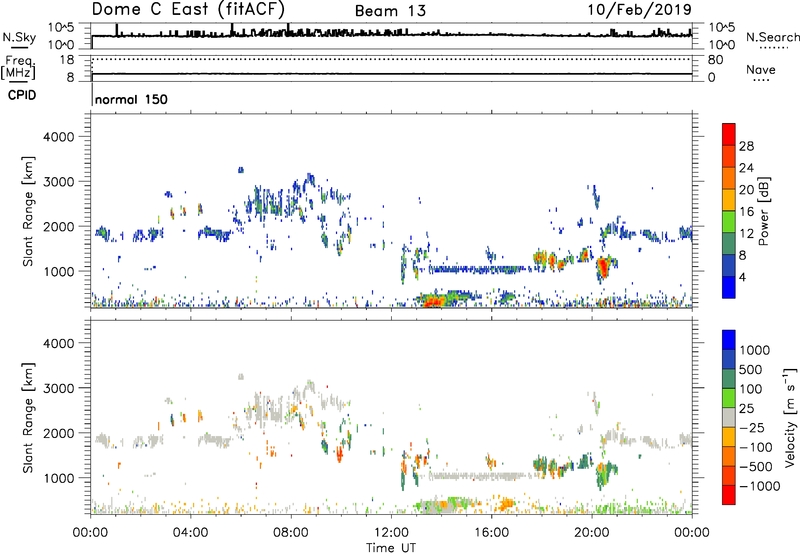Image resolution: width=800 pixels, height=554 pixels.
Task: Click the 'Freq. [MHz]' label
Action: click(x=18, y=67)
